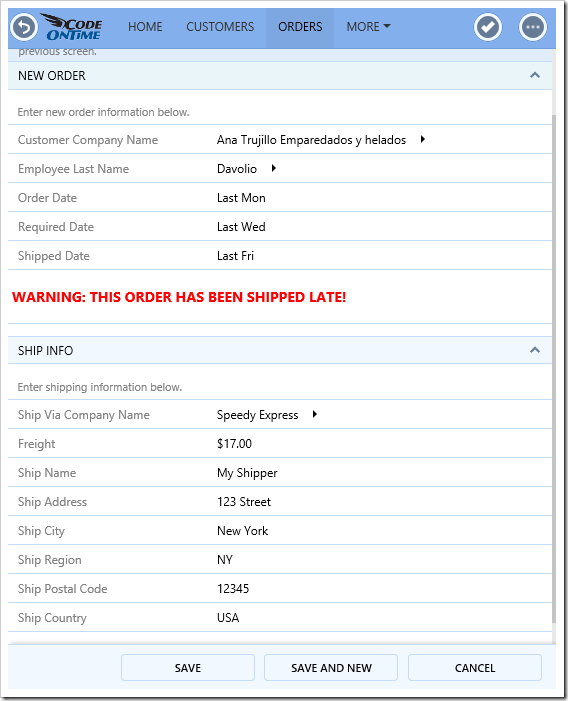Edit the Ship City field New York
Screen dimensions: 568x701
tap(242, 531)
